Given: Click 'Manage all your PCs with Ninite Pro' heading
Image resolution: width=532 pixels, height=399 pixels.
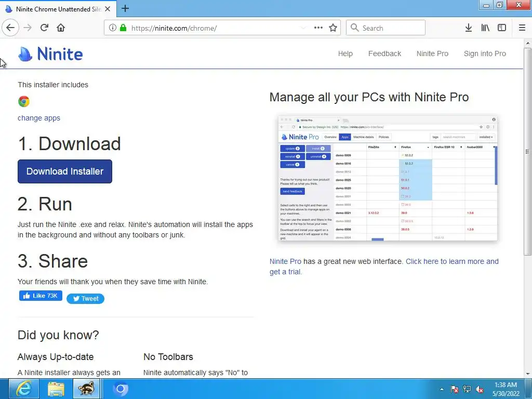Looking at the screenshot, I should (x=369, y=97).
